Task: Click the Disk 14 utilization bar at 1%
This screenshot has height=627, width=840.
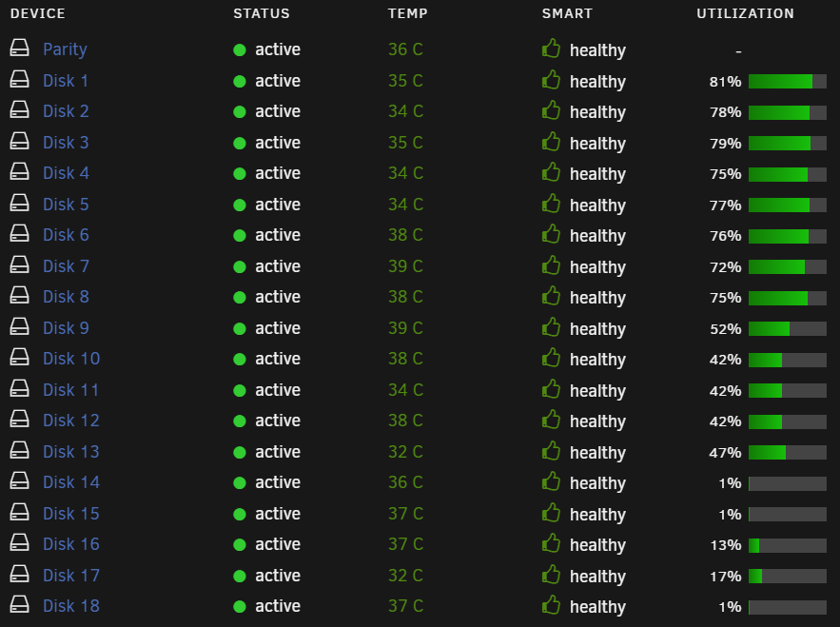Action: pyautogui.click(x=788, y=483)
